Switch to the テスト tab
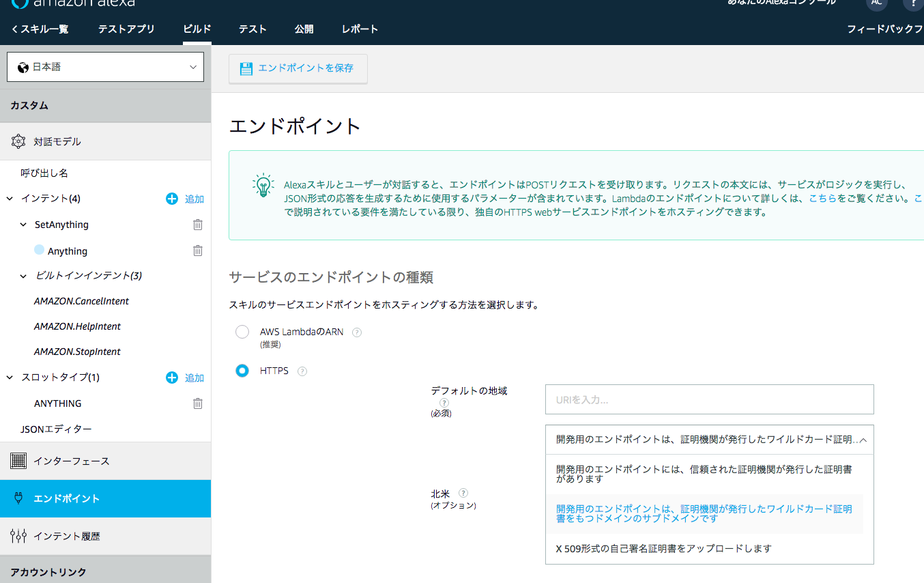924x583 pixels. click(x=252, y=29)
